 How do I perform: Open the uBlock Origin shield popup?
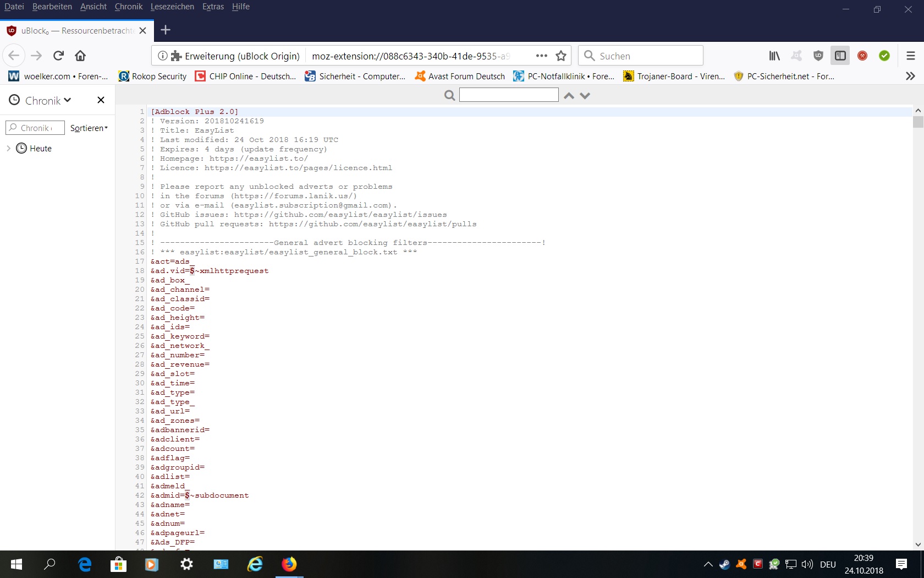(x=818, y=56)
